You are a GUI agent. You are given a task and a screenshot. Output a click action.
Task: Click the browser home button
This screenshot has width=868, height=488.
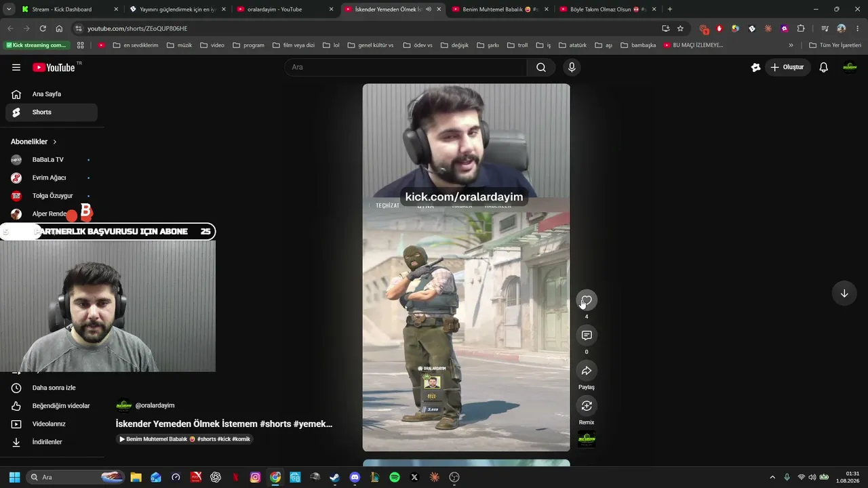[x=59, y=28]
